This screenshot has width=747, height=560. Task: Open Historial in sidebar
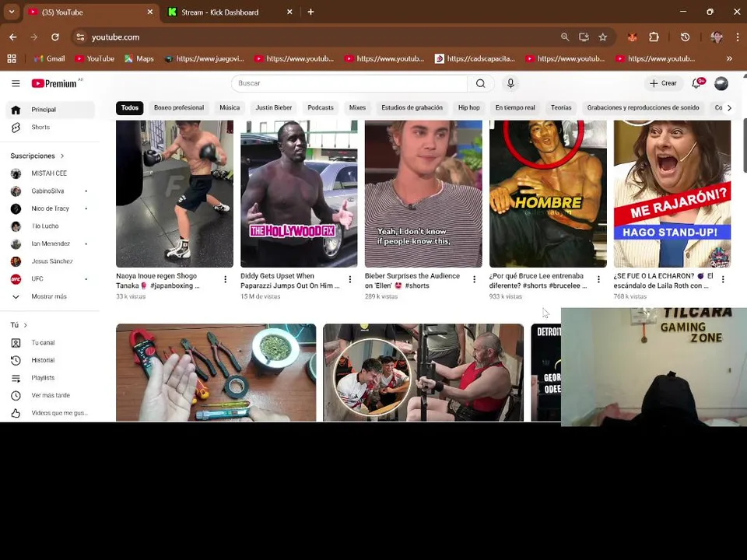[x=50, y=360]
